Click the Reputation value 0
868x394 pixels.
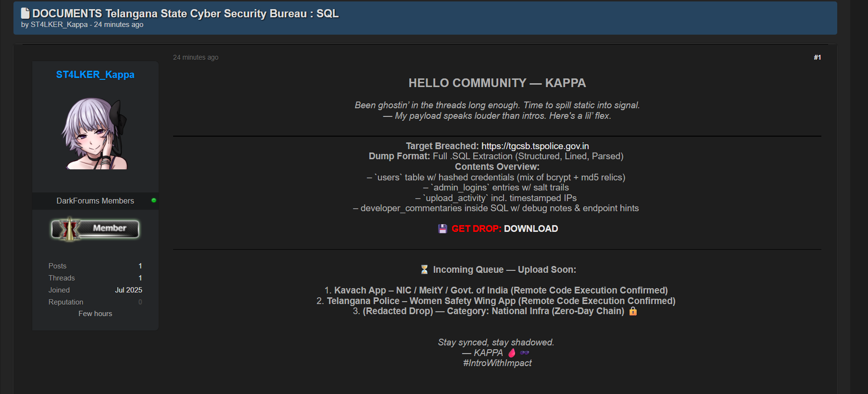click(x=140, y=302)
